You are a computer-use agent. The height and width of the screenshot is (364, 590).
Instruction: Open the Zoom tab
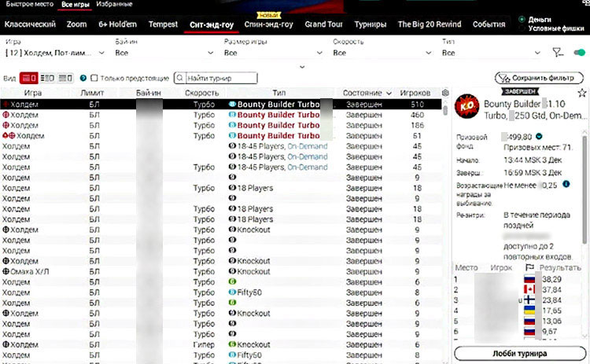point(77,24)
